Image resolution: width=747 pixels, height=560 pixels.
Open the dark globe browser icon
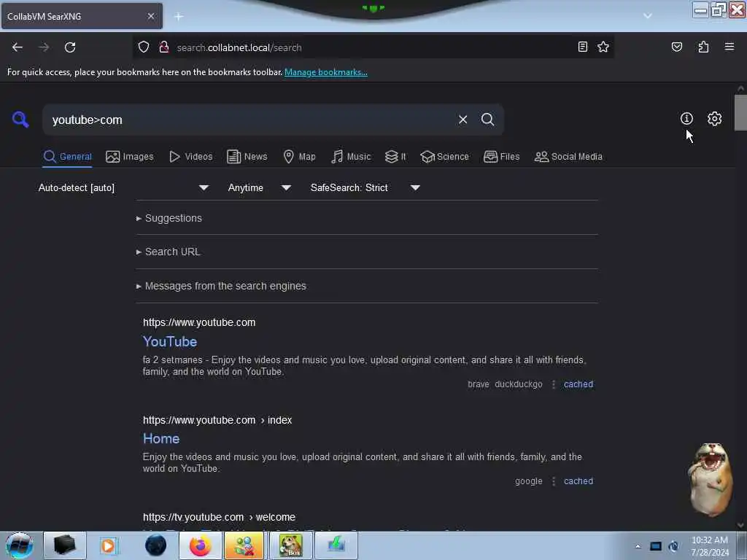pos(156,545)
